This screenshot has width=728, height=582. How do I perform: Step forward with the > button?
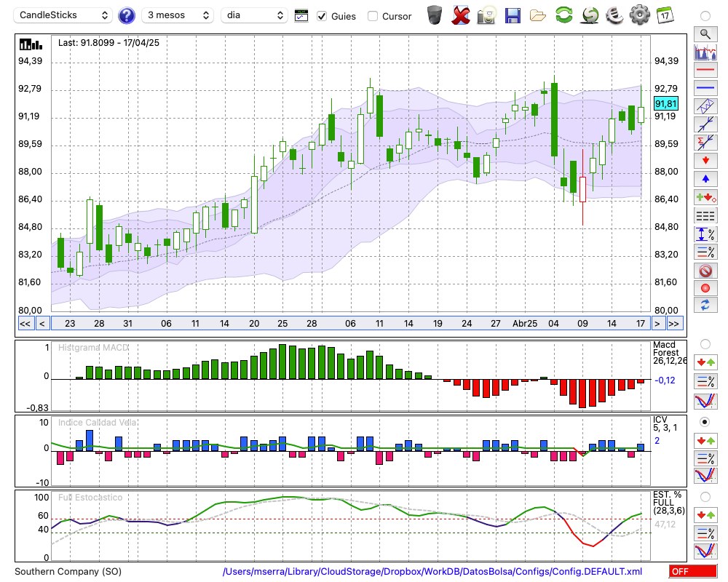pyautogui.click(x=657, y=324)
